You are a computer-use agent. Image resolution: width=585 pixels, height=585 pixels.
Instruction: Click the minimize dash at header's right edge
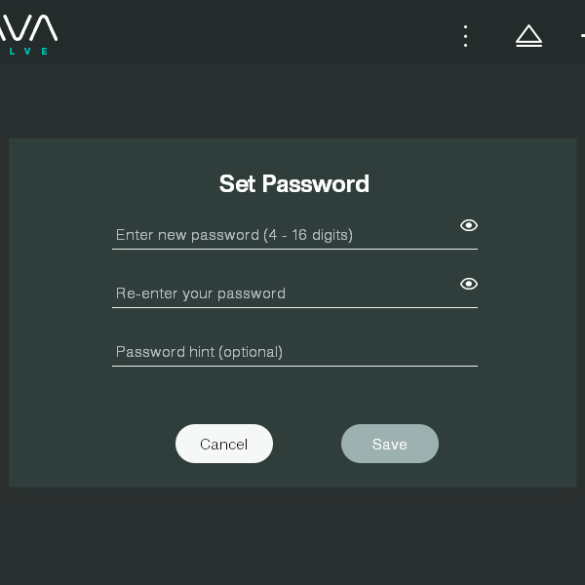pos(582,36)
